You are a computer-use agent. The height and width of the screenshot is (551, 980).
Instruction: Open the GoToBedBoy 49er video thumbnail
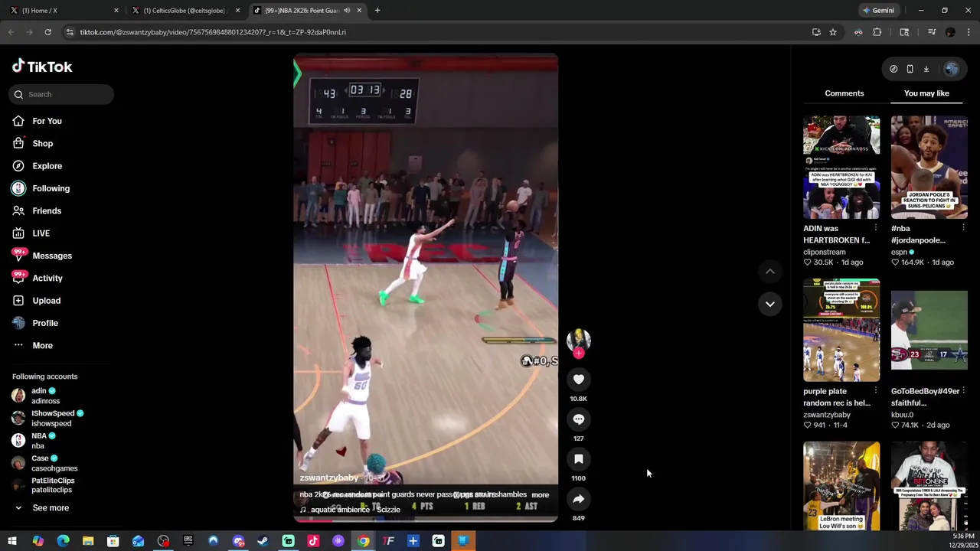pos(929,330)
